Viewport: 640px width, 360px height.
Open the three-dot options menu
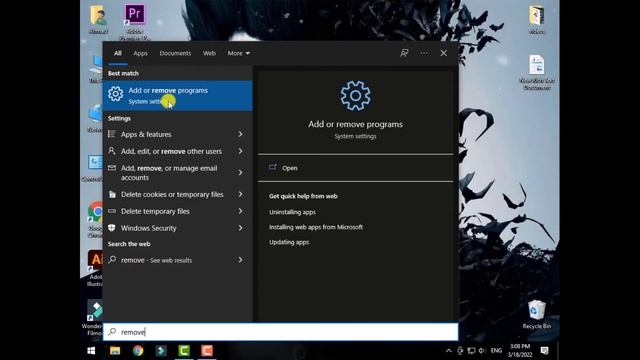point(424,53)
